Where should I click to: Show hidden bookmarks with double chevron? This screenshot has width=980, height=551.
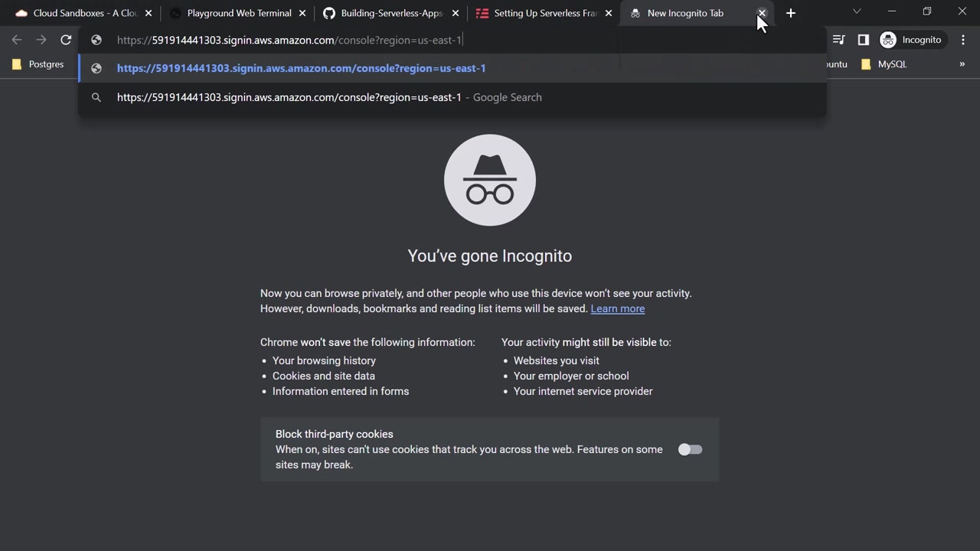click(x=962, y=64)
